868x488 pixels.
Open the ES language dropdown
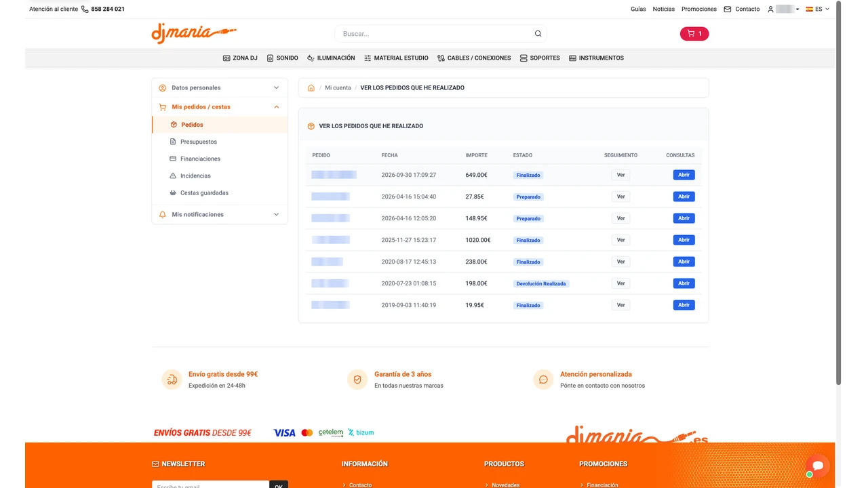[x=818, y=9]
